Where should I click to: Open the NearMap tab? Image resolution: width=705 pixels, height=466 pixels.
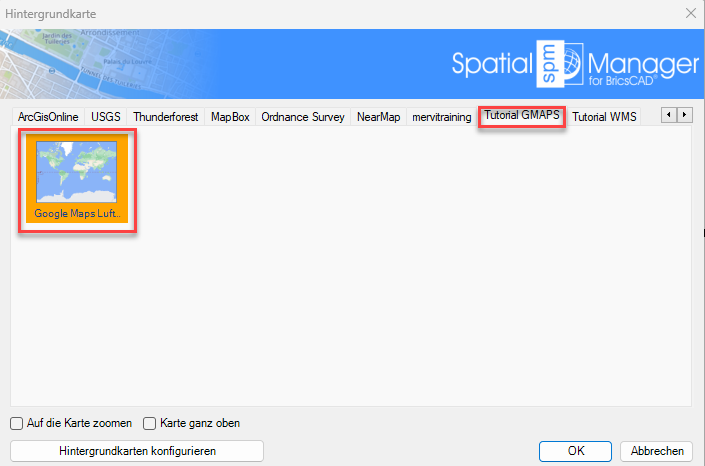tap(379, 117)
